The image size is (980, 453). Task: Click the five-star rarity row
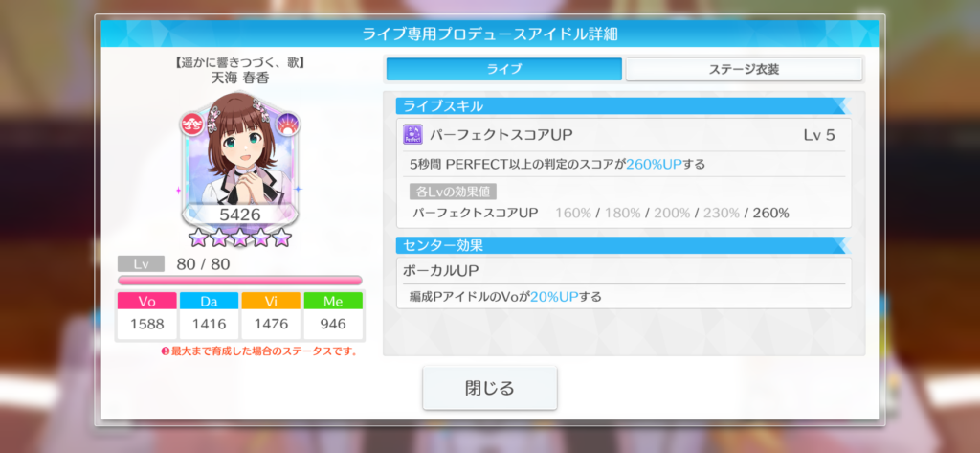(x=240, y=238)
